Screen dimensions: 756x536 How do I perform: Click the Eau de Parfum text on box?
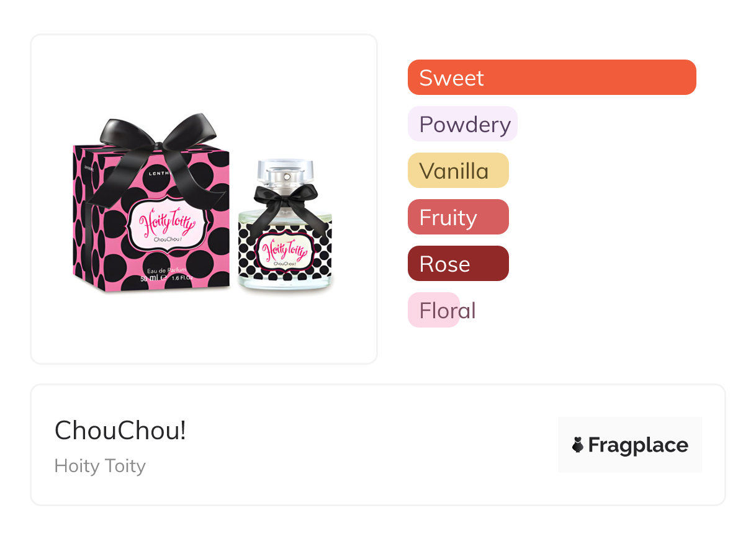[164, 271]
